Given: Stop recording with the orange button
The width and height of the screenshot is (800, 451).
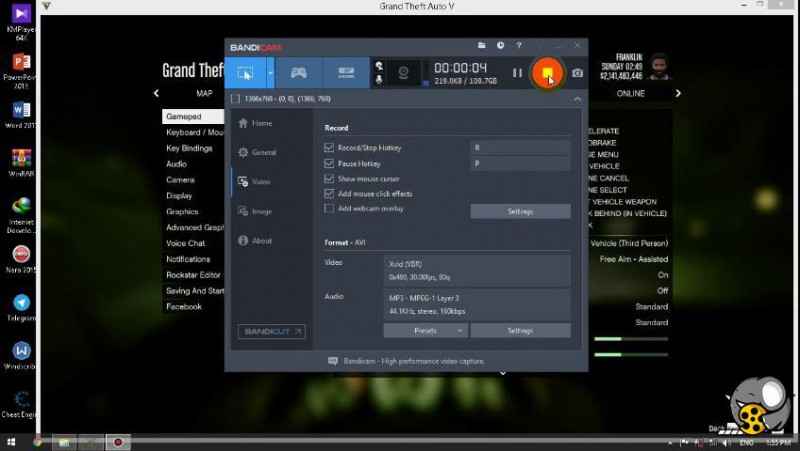Looking at the screenshot, I should (547, 73).
